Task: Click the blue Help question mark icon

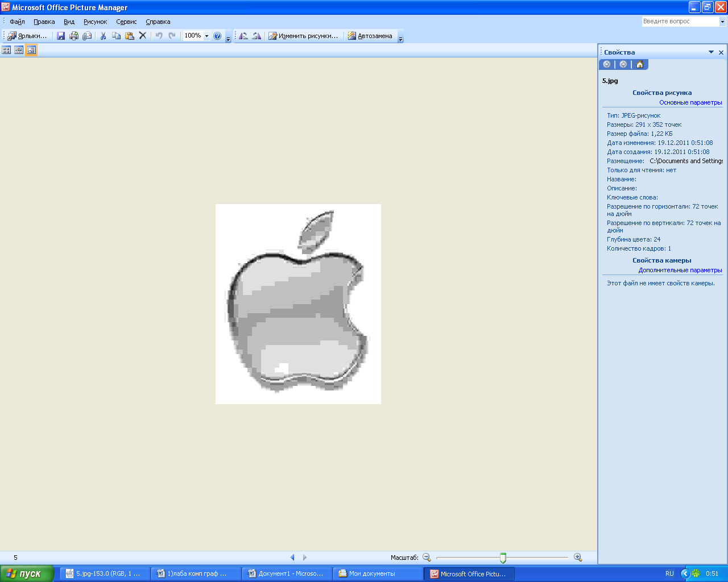Action: [x=217, y=36]
